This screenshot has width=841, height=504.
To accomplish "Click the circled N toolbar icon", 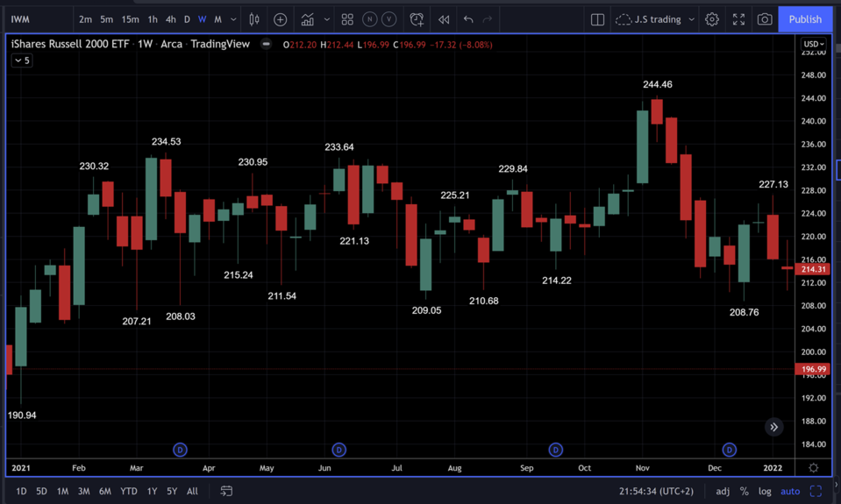I will point(369,19).
